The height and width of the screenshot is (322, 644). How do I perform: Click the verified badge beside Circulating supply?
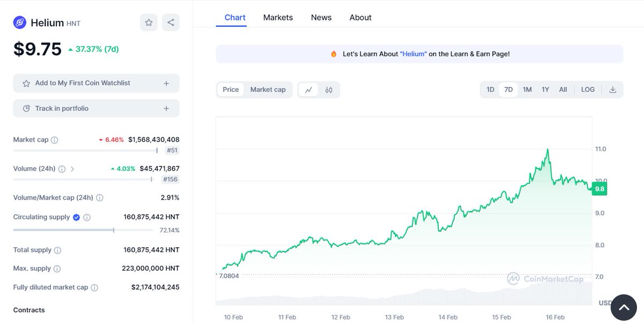tap(76, 217)
